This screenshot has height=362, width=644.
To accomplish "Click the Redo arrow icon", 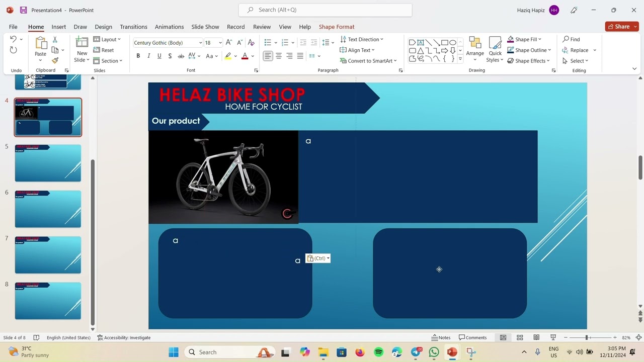I will 14,50.
